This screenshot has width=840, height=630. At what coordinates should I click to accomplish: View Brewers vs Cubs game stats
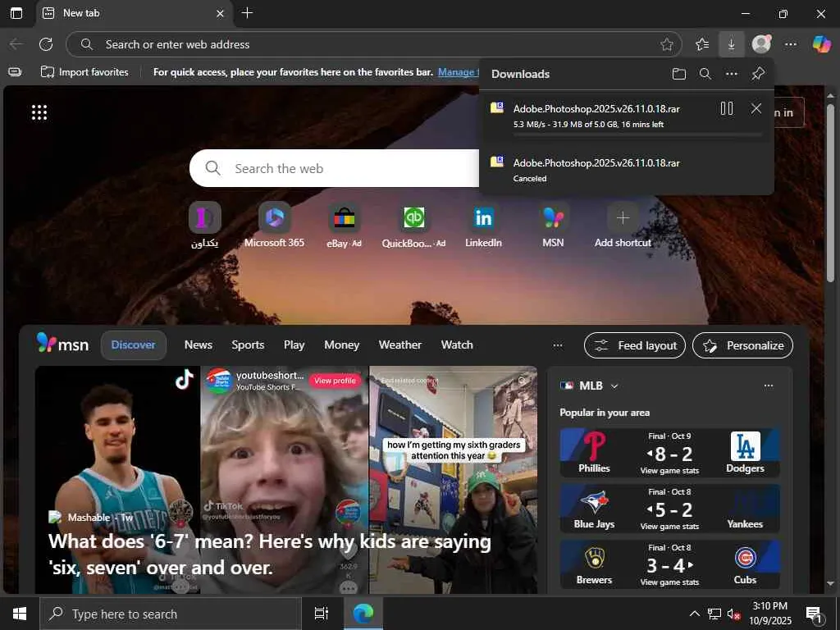pos(669,582)
